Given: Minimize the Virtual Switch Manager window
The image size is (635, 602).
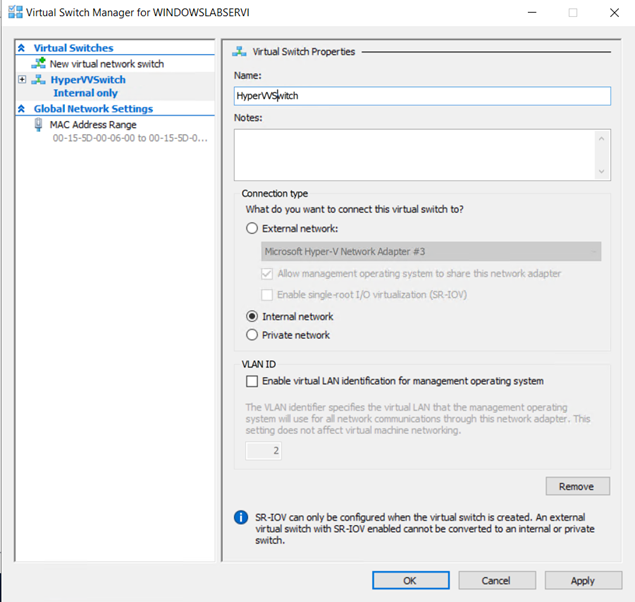Looking at the screenshot, I should click(x=532, y=13).
